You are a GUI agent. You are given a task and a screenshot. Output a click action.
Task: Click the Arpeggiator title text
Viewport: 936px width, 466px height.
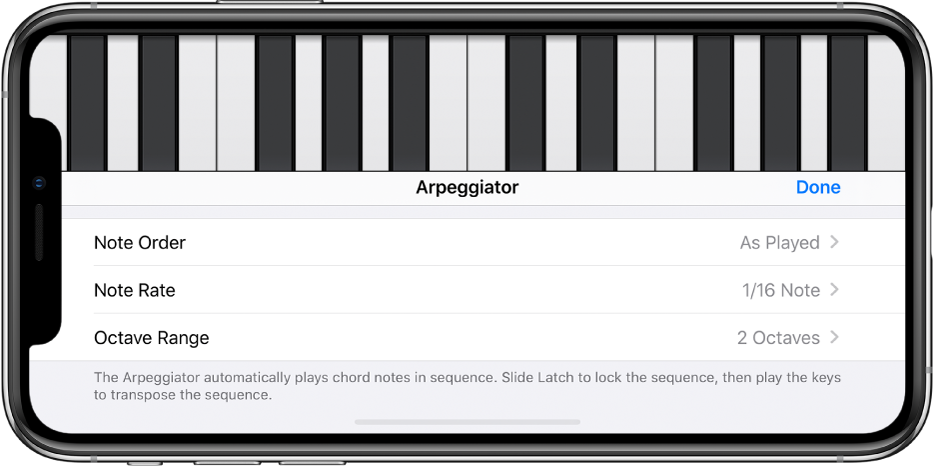click(467, 187)
